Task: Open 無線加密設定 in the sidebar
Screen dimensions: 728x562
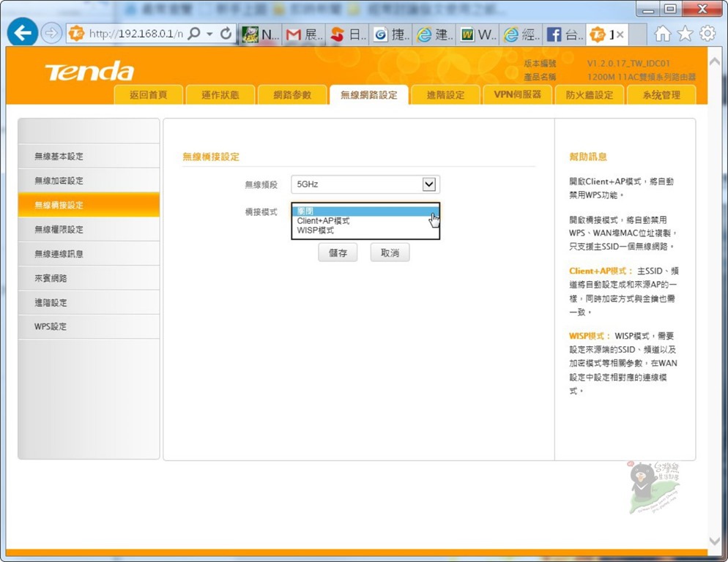Action: (59, 181)
